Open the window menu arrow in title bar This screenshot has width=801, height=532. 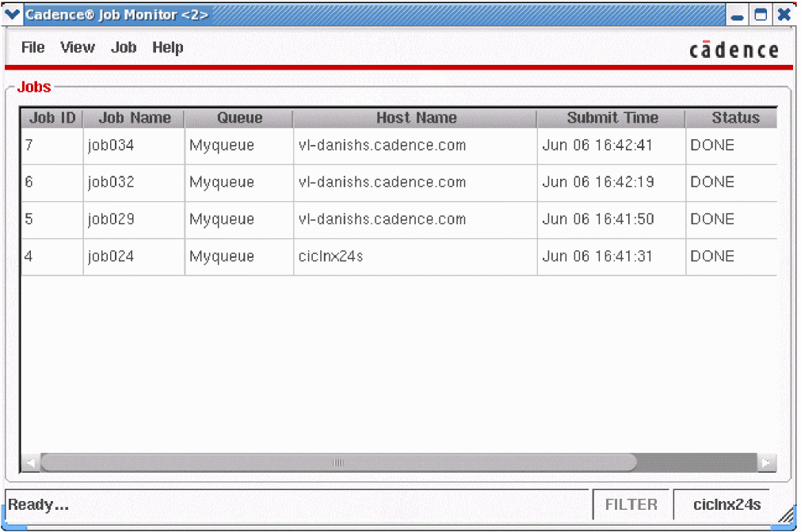coord(12,14)
